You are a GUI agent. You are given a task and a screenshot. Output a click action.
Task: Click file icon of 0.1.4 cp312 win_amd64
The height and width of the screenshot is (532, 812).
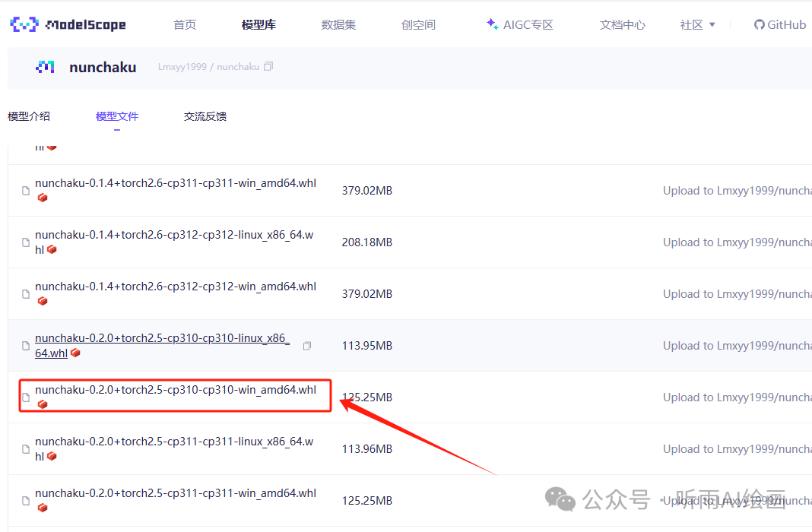[26, 294]
